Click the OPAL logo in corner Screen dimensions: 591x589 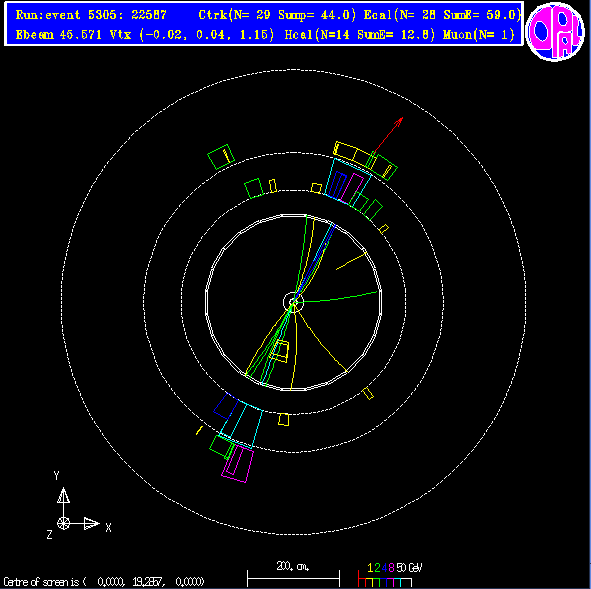[555, 31]
